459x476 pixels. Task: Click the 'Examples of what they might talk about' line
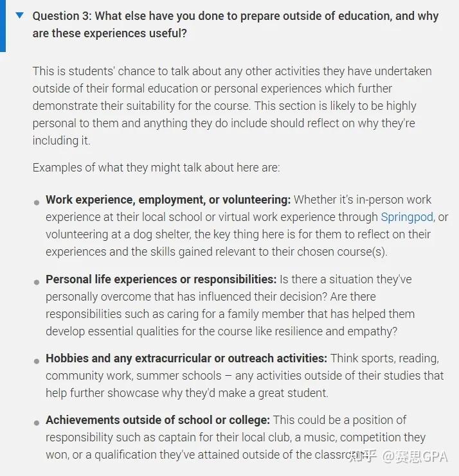pyautogui.click(x=156, y=168)
